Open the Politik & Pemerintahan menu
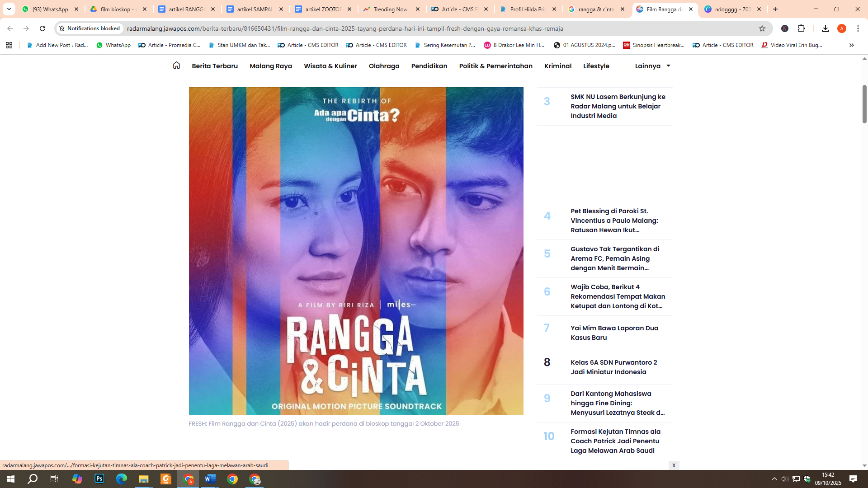The width and height of the screenshot is (868, 488). 495,66
